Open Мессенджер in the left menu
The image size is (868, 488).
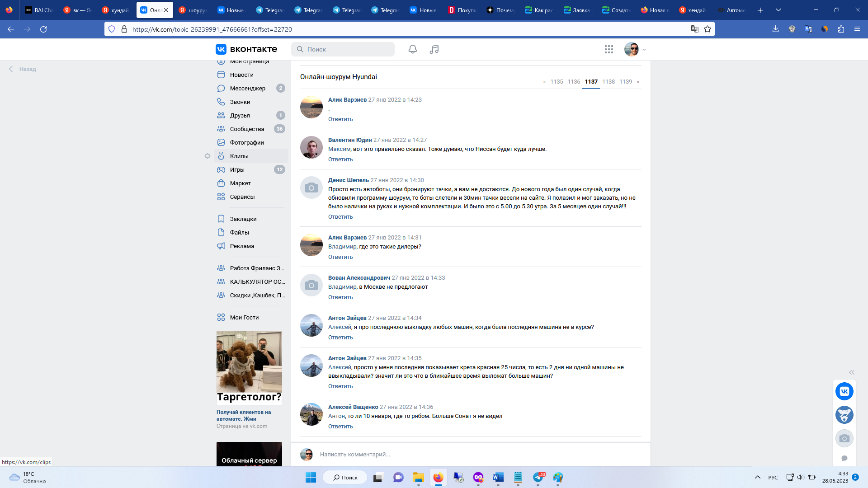[x=247, y=89]
